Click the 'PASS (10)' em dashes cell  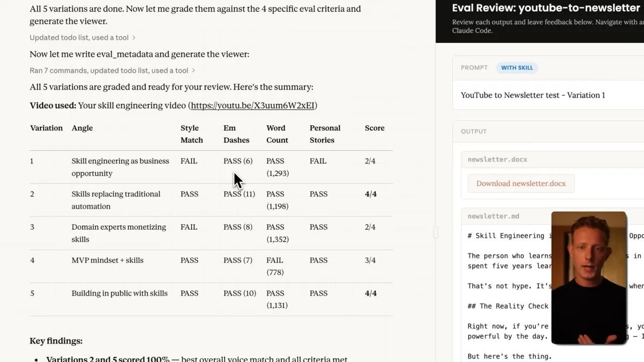click(x=239, y=294)
